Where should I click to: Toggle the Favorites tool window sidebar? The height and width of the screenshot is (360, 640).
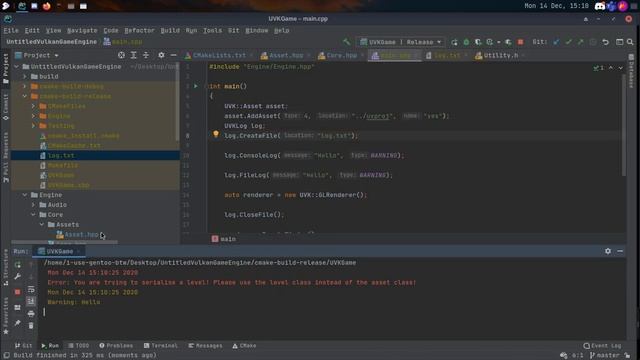click(x=5, y=316)
